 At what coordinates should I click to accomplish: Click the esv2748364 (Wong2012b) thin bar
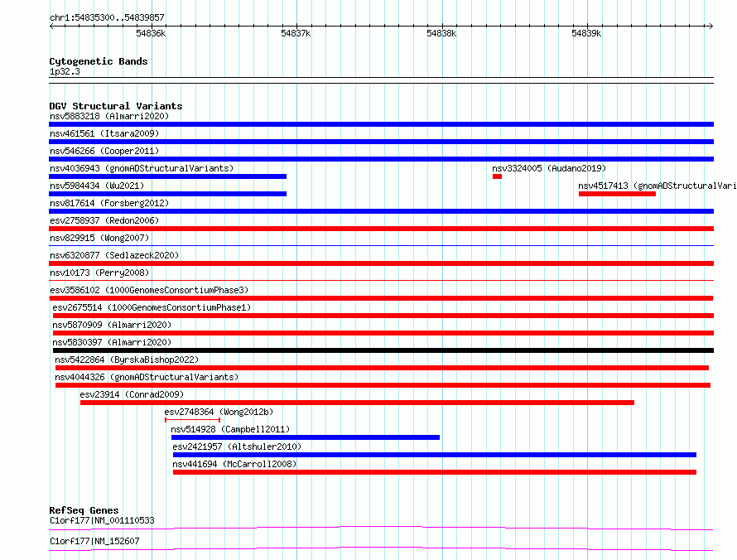(193, 419)
